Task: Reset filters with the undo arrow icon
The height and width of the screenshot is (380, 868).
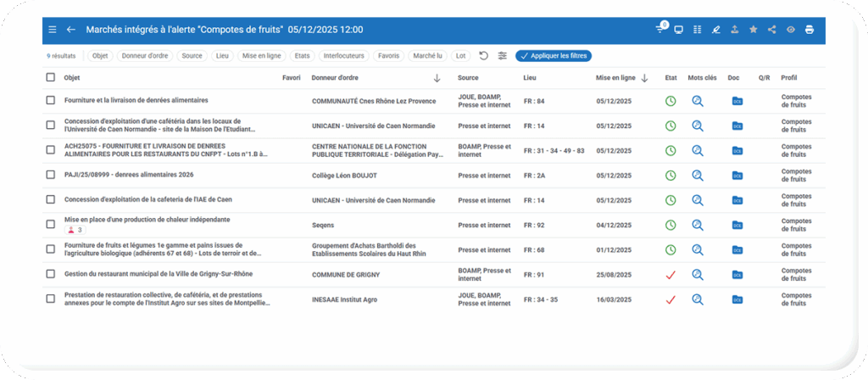Action: pyautogui.click(x=483, y=56)
